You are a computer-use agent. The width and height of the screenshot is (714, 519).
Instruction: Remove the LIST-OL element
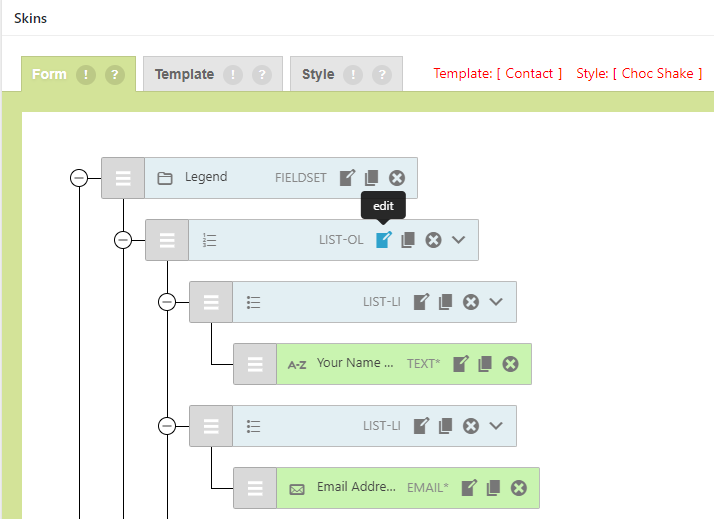click(x=433, y=240)
